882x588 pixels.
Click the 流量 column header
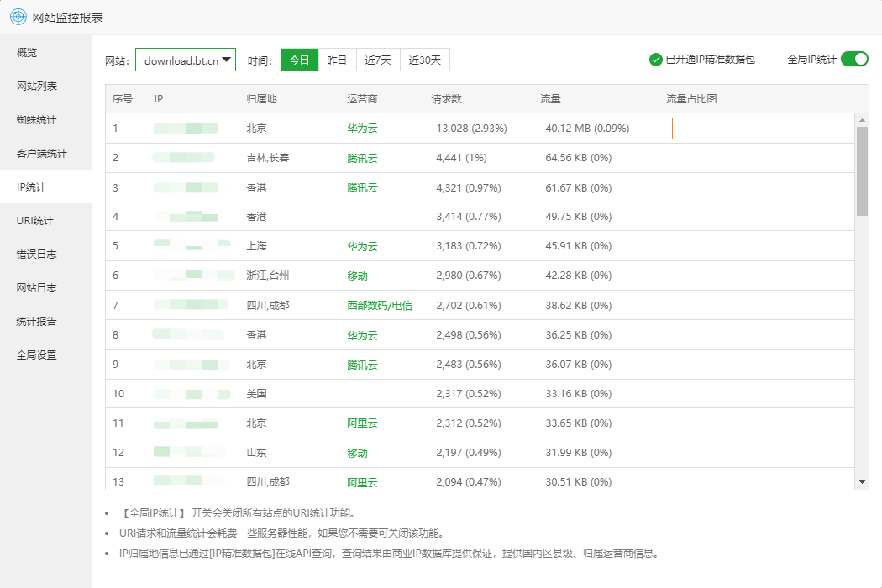[551, 99]
